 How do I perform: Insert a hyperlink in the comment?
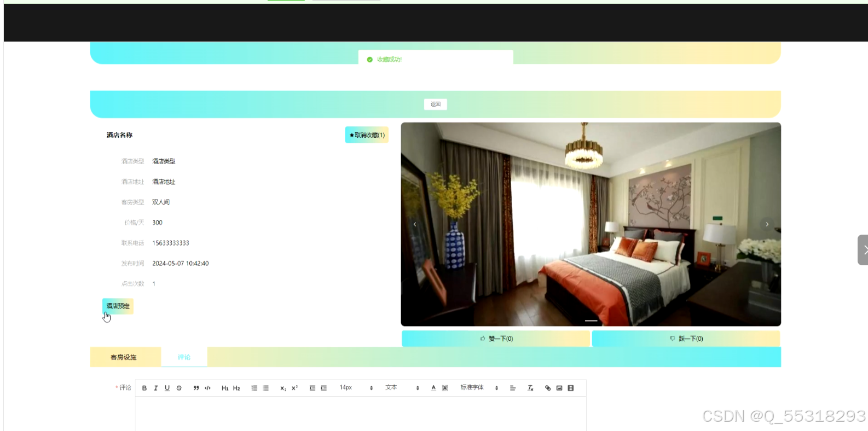[x=548, y=388]
